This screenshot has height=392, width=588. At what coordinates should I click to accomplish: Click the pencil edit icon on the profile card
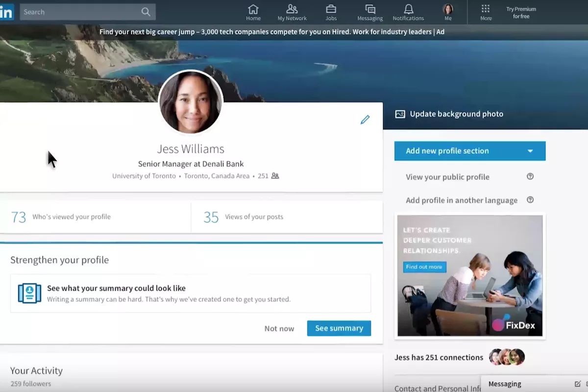[365, 119]
